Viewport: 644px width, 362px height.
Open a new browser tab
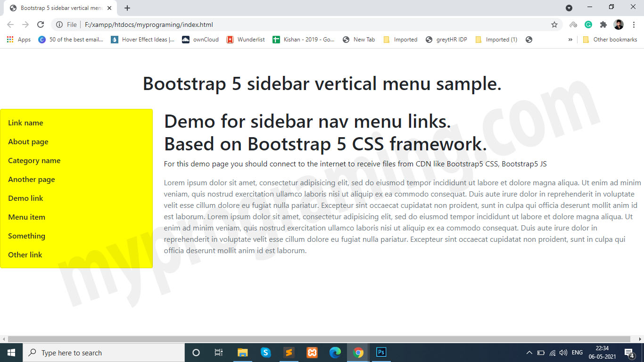click(x=127, y=8)
